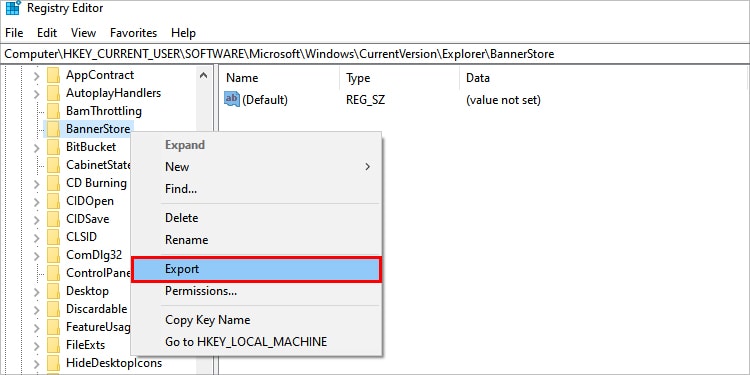
Task: Click the Desktop folder icon
Action: 53,291
